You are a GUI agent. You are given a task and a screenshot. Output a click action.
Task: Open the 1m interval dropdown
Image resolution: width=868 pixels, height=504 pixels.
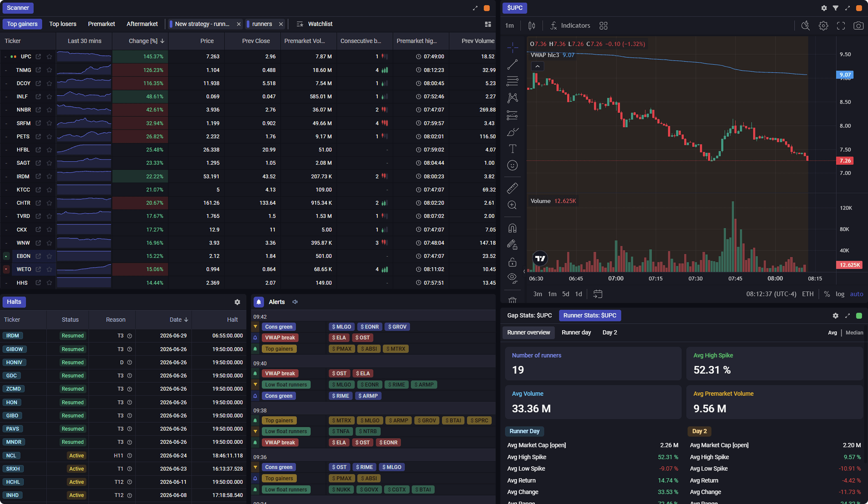[509, 26]
